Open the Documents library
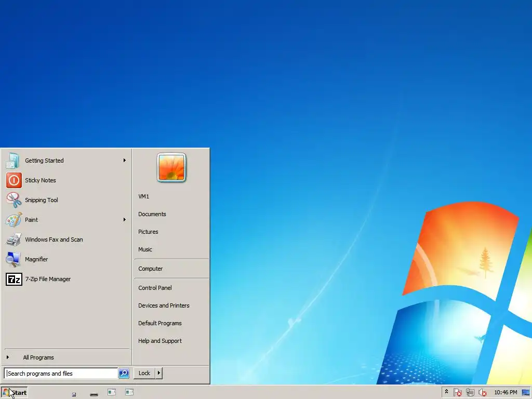The height and width of the screenshot is (399, 532). tap(171, 214)
